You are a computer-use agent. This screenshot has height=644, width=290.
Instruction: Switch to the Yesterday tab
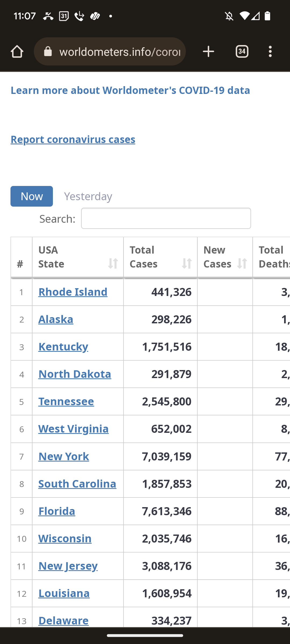coord(88,196)
